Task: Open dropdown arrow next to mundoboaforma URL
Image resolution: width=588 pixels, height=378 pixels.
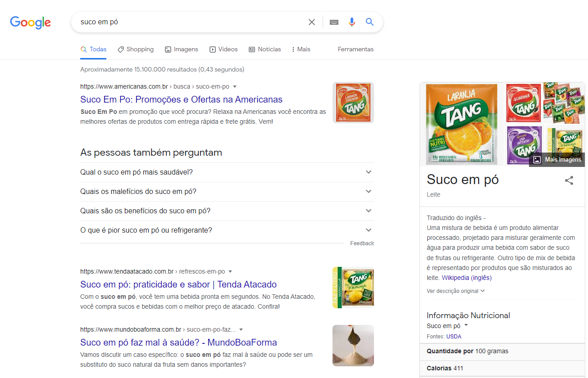Action: [x=241, y=329]
